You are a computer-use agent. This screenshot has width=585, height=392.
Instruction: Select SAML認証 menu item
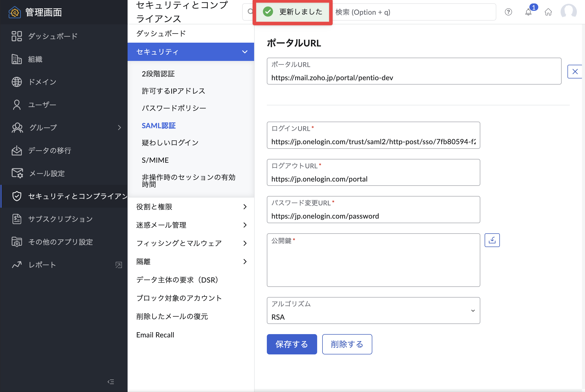coord(159,126)
